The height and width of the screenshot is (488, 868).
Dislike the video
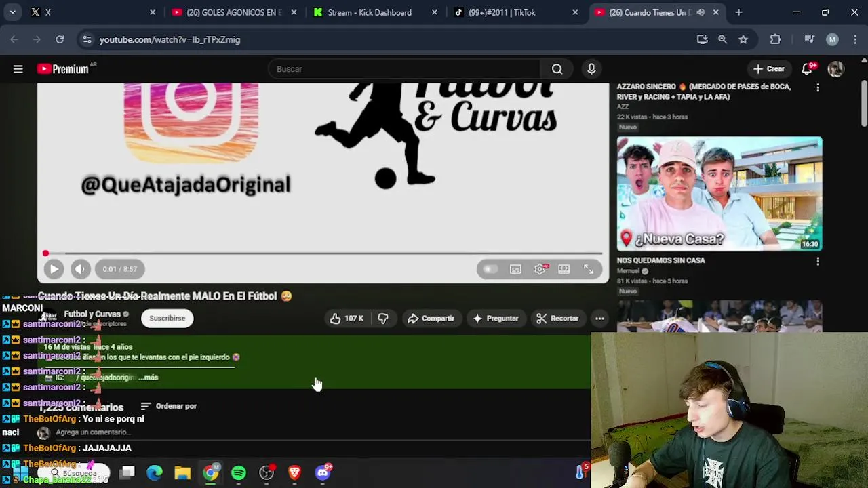pos(382,319)
